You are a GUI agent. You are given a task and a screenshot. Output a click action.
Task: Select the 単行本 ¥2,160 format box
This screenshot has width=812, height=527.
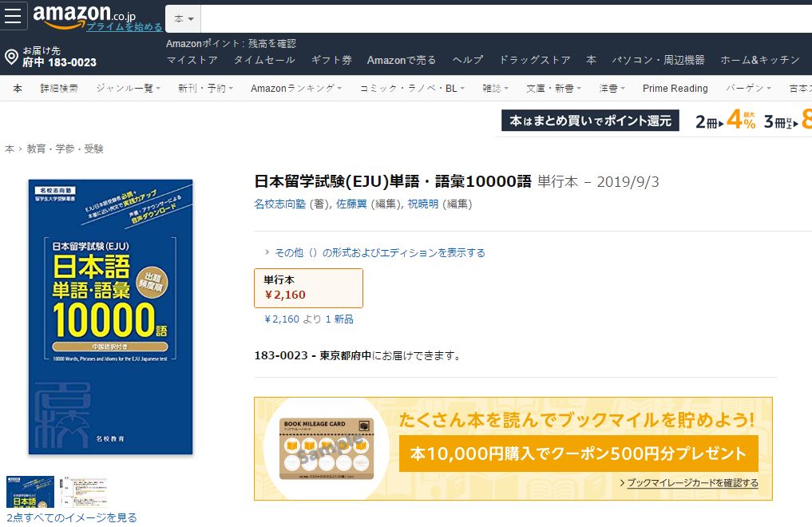point(309,288)
